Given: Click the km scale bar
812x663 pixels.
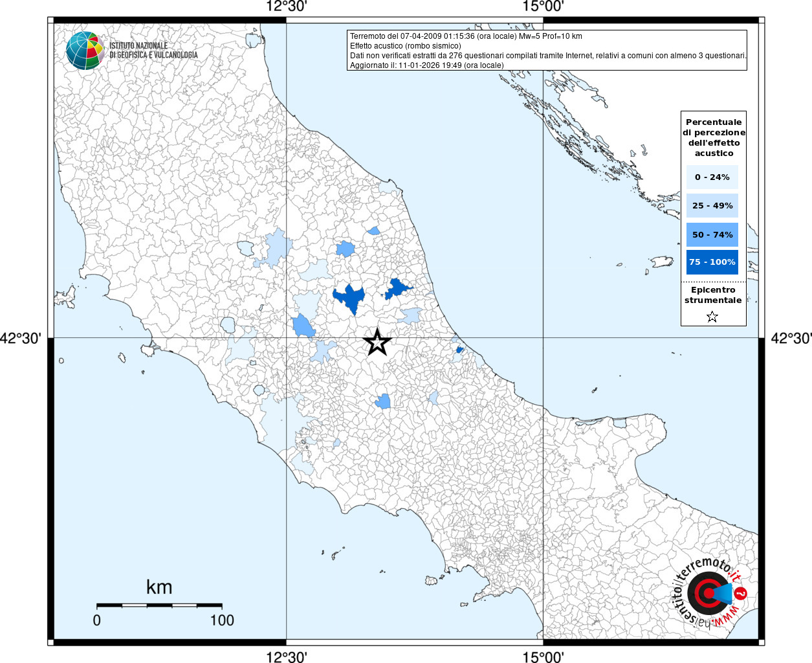Looking at the screenshot, I should tap(159, 605).
